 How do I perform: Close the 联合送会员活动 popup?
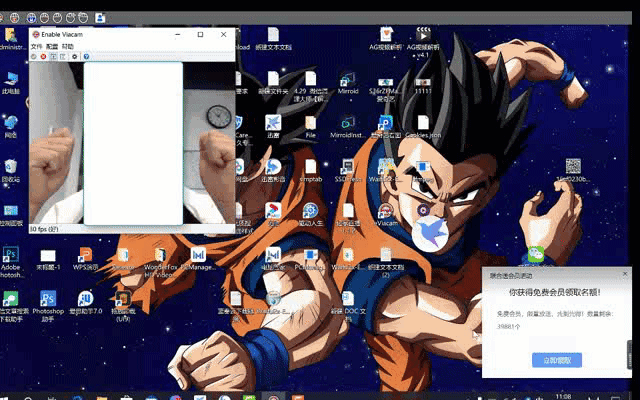(x=625, y=274)
